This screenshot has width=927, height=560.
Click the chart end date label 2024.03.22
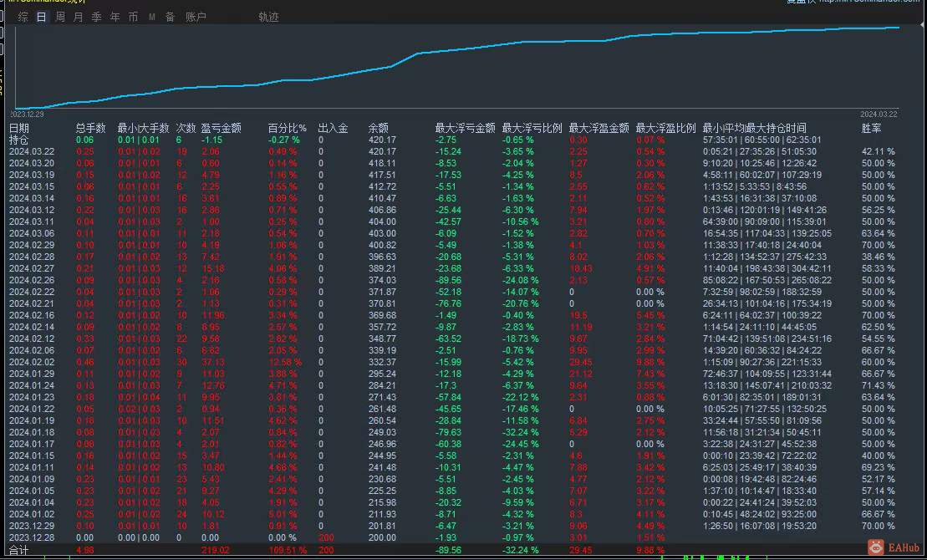coord(879,115)
